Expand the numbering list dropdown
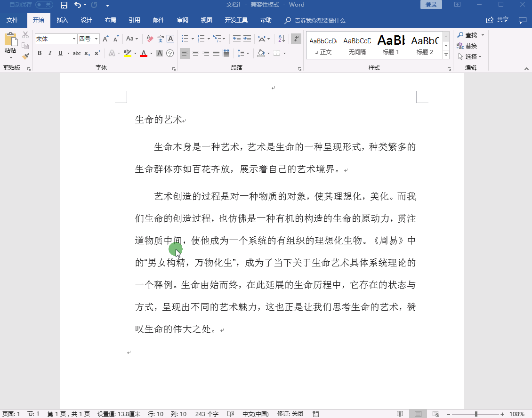Viewport: 532px width, 418px height. (x=208, y=39)
